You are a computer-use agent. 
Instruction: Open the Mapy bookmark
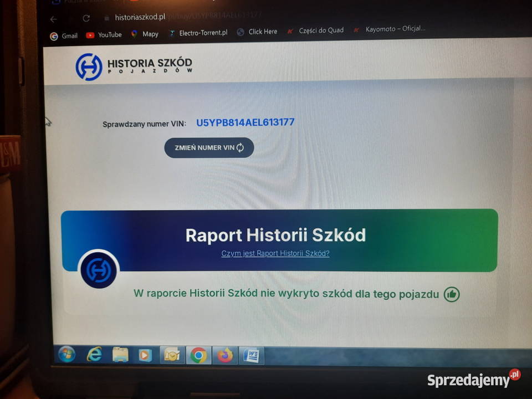[x=145, y=34]
